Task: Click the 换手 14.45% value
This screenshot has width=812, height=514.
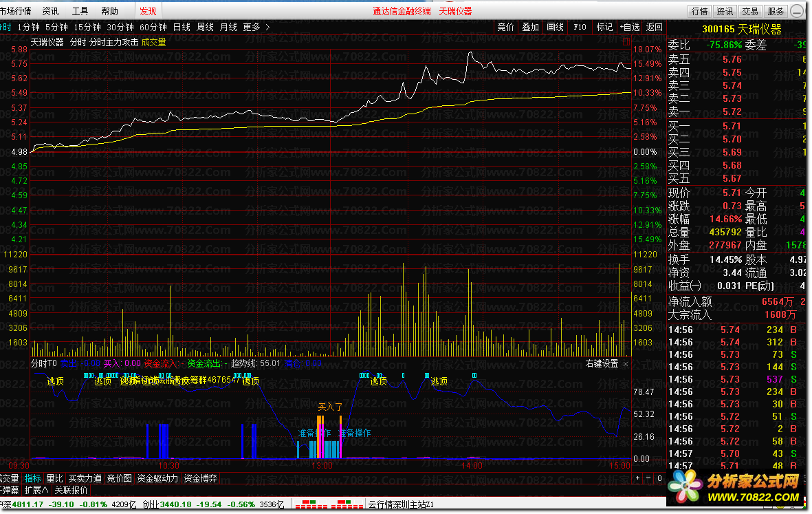Action: point(726,259)
